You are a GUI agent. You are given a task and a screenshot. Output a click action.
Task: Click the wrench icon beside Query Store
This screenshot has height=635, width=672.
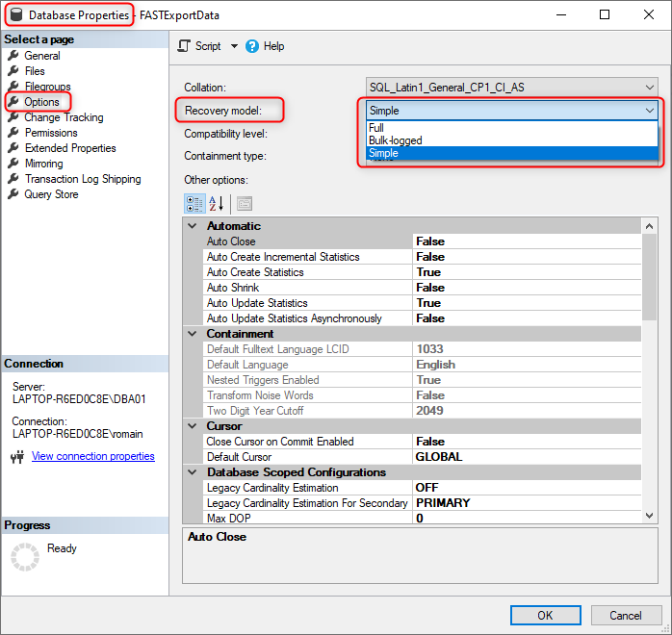tap(13, 194)
